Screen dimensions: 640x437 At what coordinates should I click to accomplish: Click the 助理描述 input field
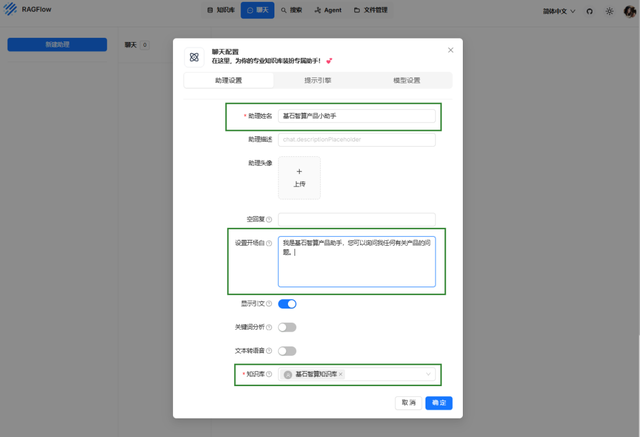coord(357,140)
